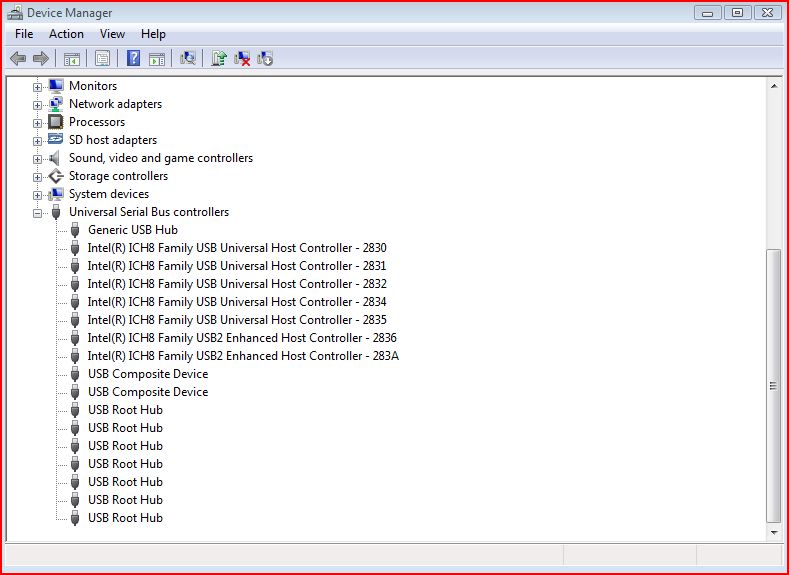Expand the Network adapters node
The width and height of the screenshot is (789, 575).
point(37,105)
